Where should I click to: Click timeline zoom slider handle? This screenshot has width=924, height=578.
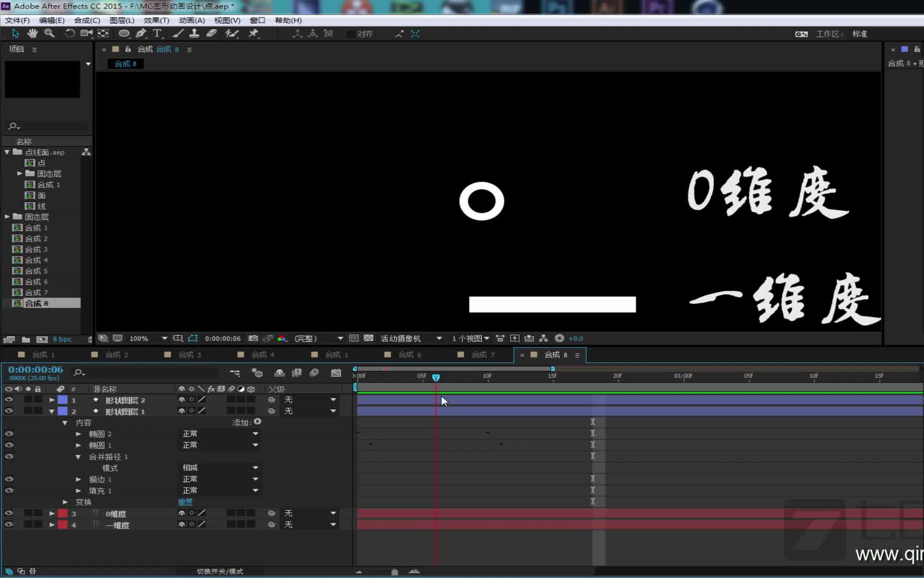395,572
